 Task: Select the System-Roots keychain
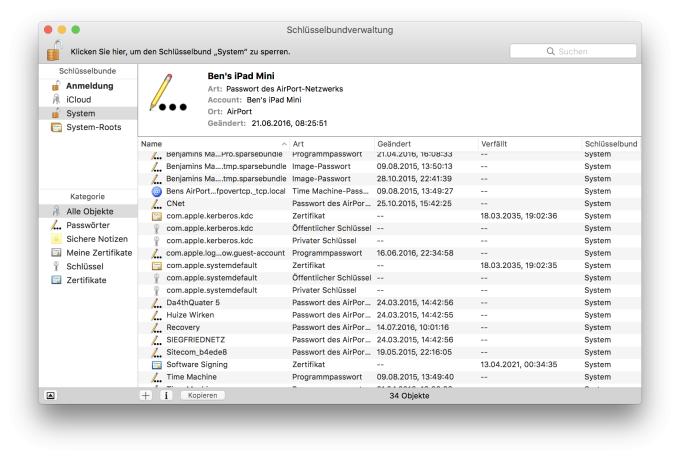pyautogui.click(x=88, y=127)
